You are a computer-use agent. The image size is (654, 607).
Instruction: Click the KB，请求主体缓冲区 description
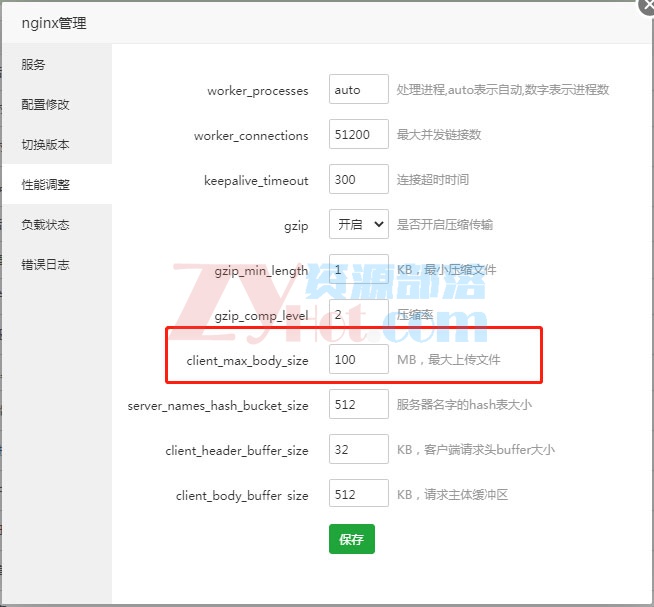pos(452,494)
